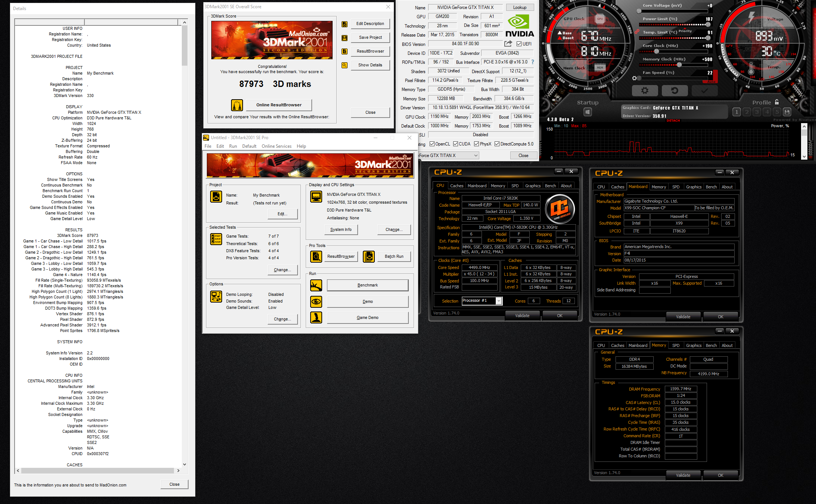Click the Bus Interface question mark in GPU-Z
816x504 pixels.
pyautogui.click(x=533, y=62)
